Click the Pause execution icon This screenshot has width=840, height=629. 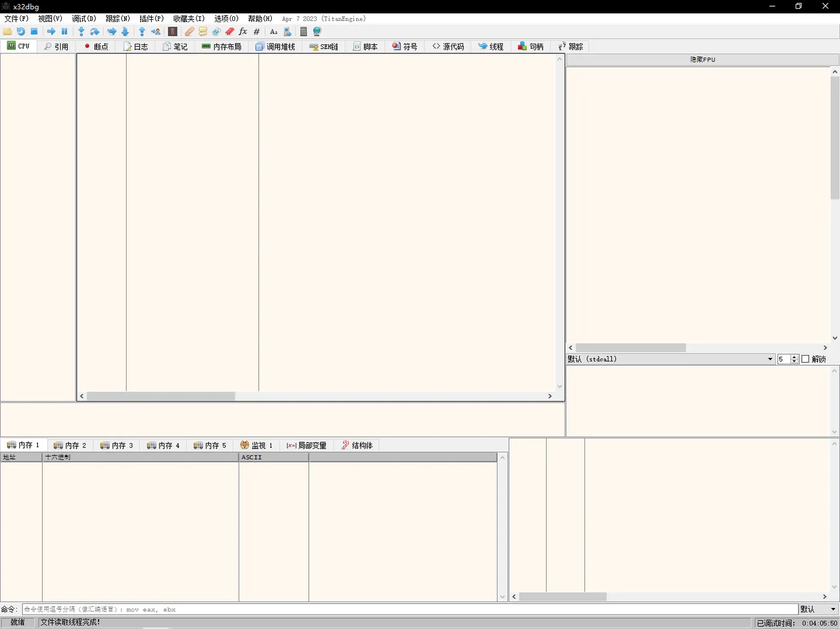pyautogui.click(x=65, y=31)
